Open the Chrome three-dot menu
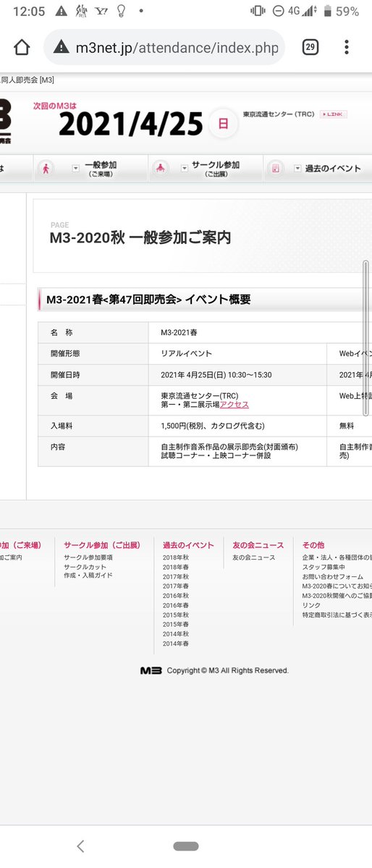This screenshot has height=868, width=372. 347,48
